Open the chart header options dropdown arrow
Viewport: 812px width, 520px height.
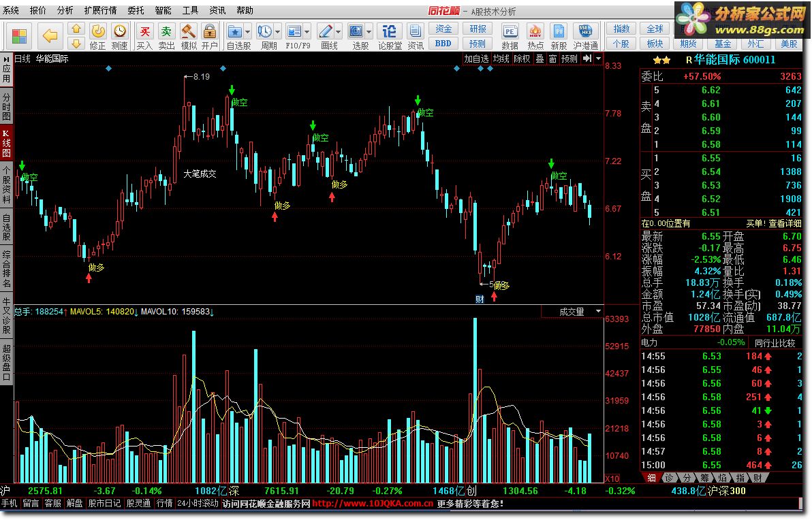point(598,59)
